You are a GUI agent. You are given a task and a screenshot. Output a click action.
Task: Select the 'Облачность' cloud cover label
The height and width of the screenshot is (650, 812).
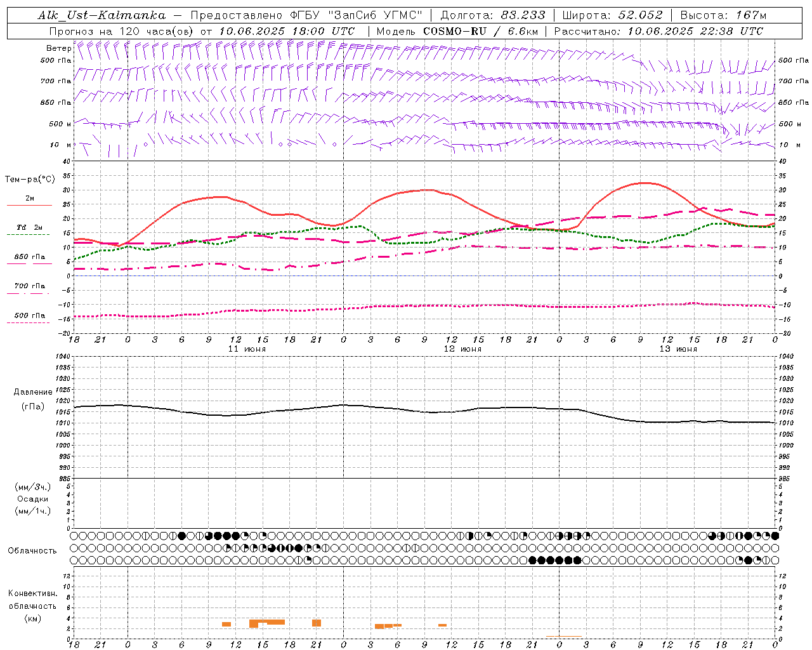point(32,551)
